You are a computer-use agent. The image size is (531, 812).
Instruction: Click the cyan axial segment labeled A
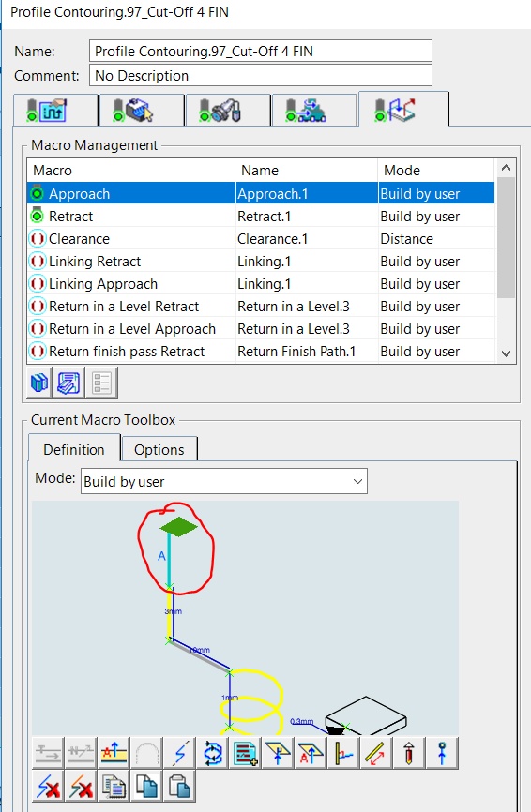tap(169, 561)
